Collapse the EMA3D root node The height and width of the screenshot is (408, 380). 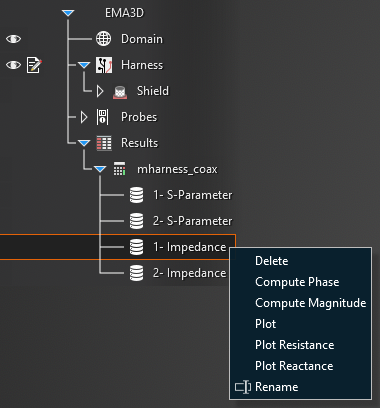click(x=68, y=13)
